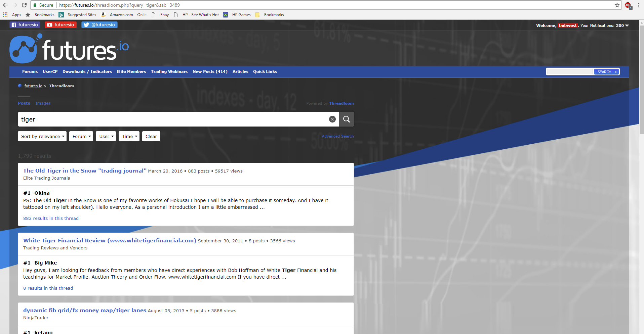Open the Sort by relevance dropdown
Screen dimensions: 644x334
coord(42,136)
